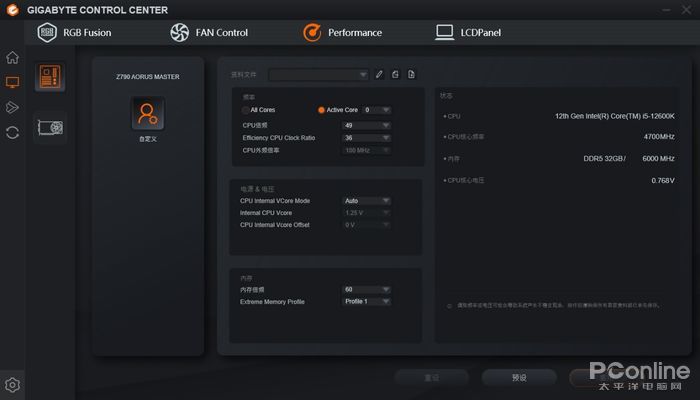
Task: Open the Efficiency CPU Clock Ratio dropdown
Action: 367,138
